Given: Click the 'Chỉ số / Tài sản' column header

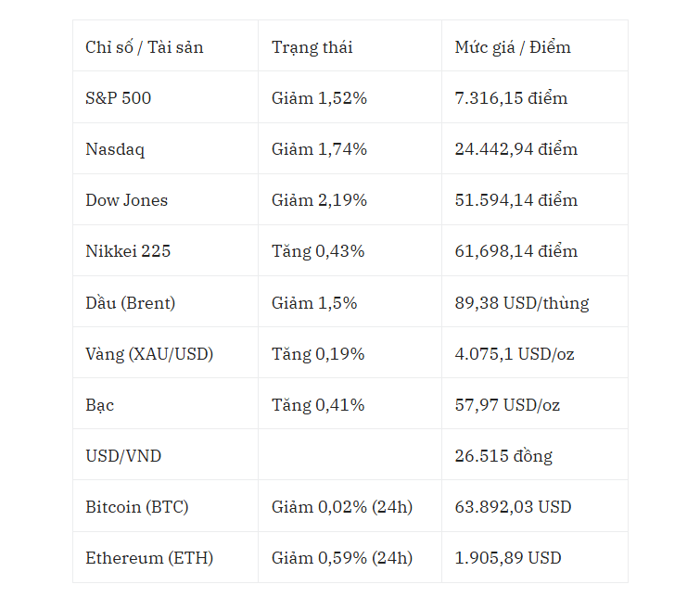Looking at the screenshot, I should 145,47.
